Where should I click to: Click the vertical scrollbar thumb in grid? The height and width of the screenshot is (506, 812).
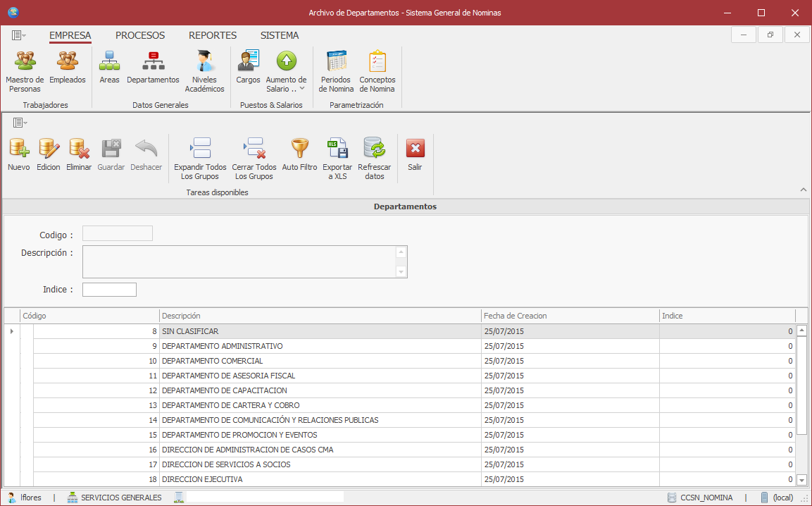pos(801,385)
